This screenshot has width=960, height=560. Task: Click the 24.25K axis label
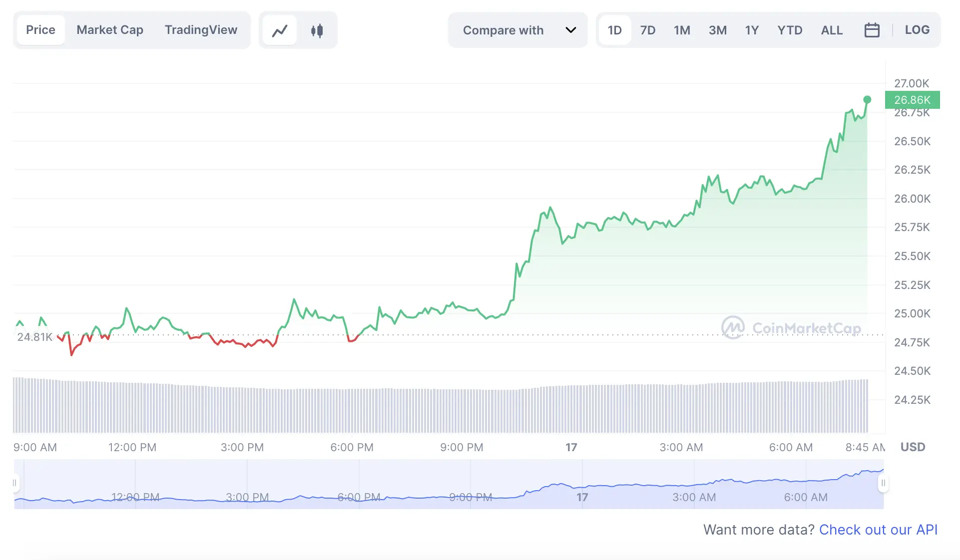[912, 400]
